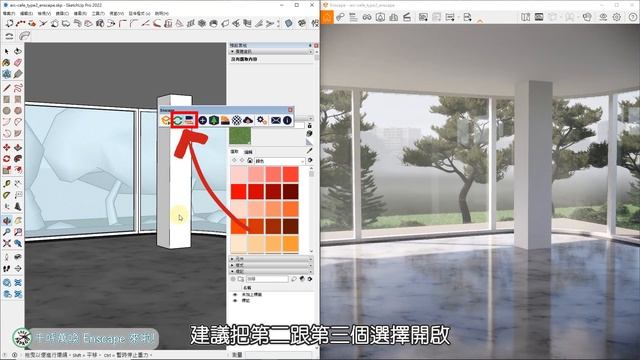The image size is (640, 360).
Task: Open the last SketchUp menu bar item
Action: [x=162, y=13]
